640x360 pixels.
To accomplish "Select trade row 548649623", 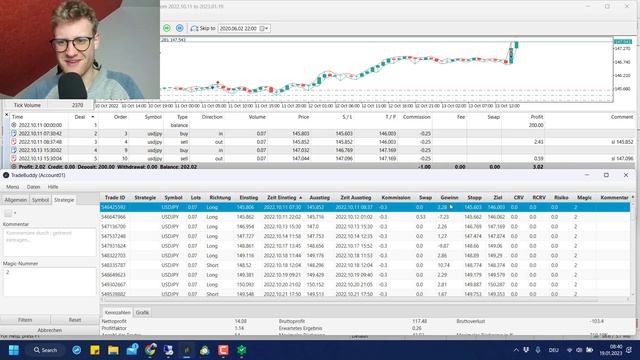I will [x=365, y=275].
